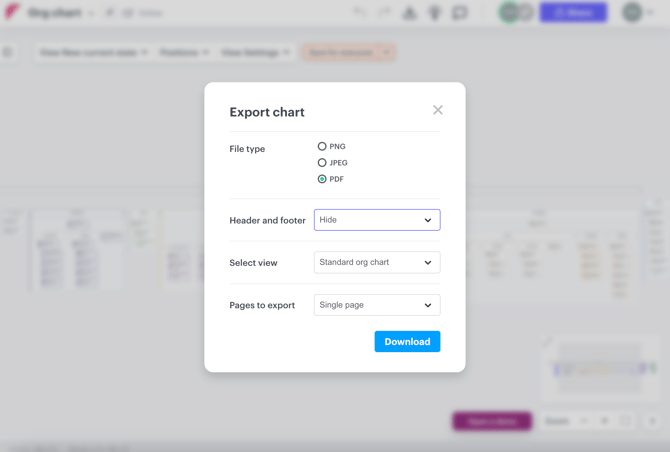670x452 pixels.
Task: Open the Pages to export dropdown
Action: click(377, 305)
